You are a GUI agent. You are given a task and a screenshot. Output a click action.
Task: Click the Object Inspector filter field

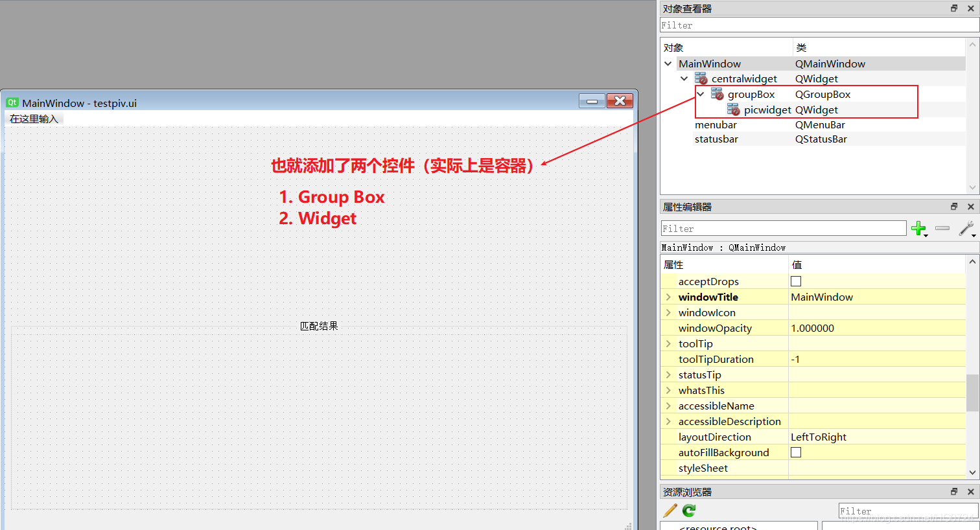click(819, 25)
